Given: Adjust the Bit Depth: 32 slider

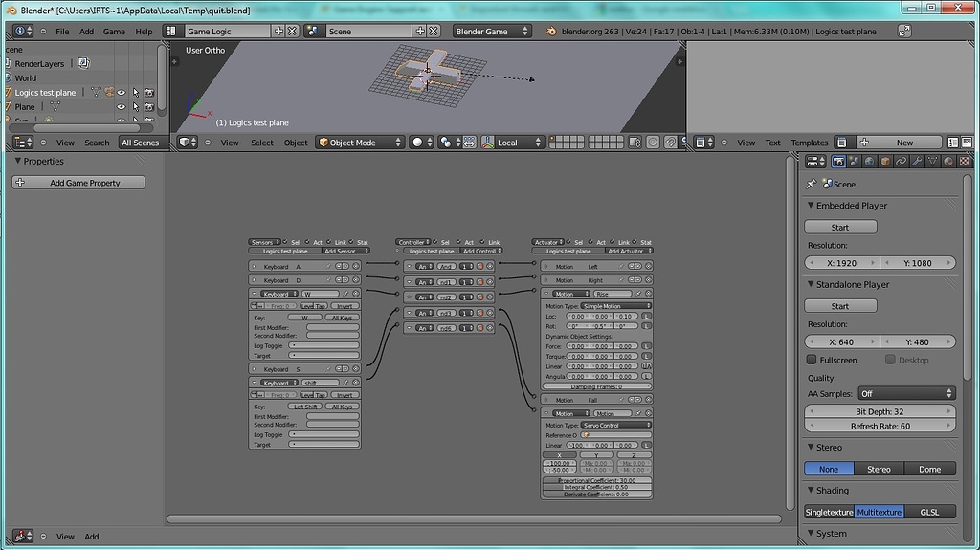Looking at the screenshot, I should pos(880,411).
